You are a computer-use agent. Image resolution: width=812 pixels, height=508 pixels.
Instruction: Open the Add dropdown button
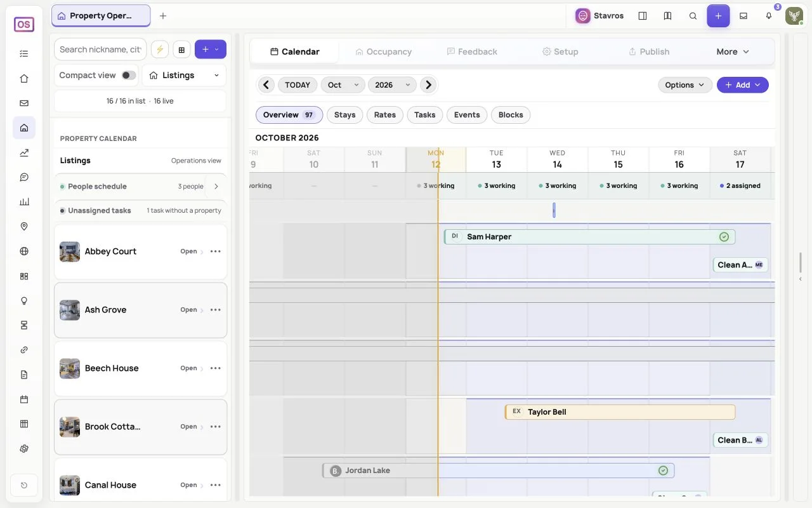pyautogui.click(x=743, y=85)
